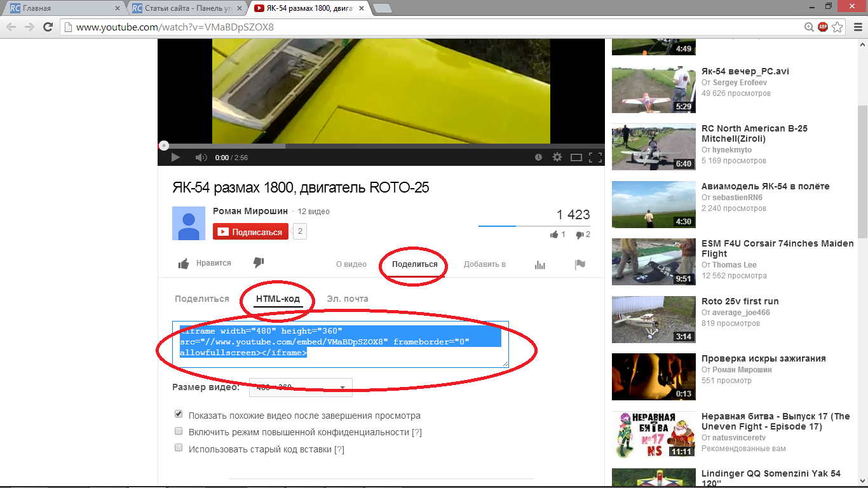Open player settings gear icon
The height and width of the screenshot is (488, 868).
[557, 158]
